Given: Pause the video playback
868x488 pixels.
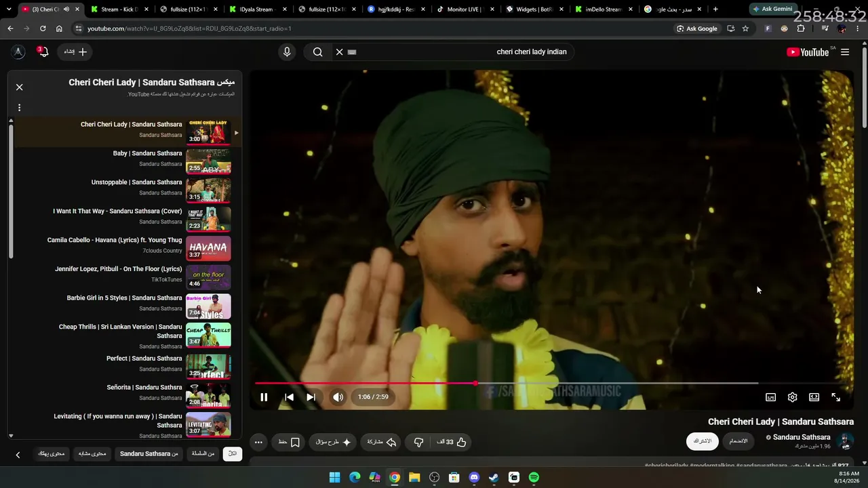Looking at the screenshot, I should [264, 397].
